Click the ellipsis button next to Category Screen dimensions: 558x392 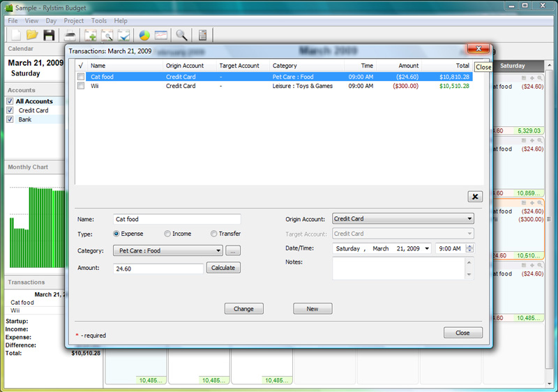point(233,251)
